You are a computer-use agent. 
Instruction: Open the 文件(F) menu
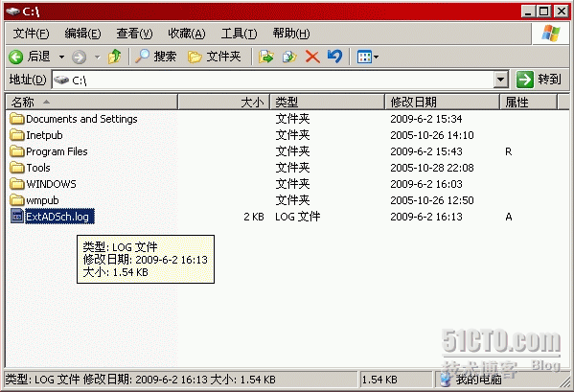[x=31, y=34]
